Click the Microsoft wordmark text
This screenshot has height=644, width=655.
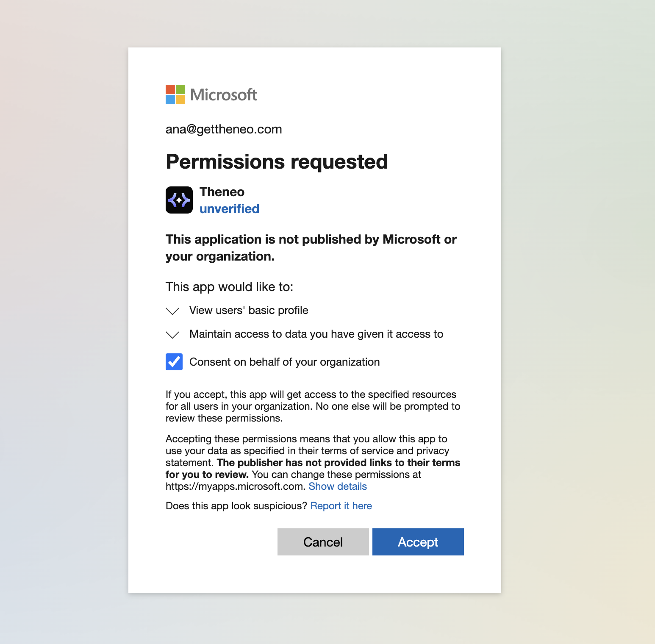point(224,95)
